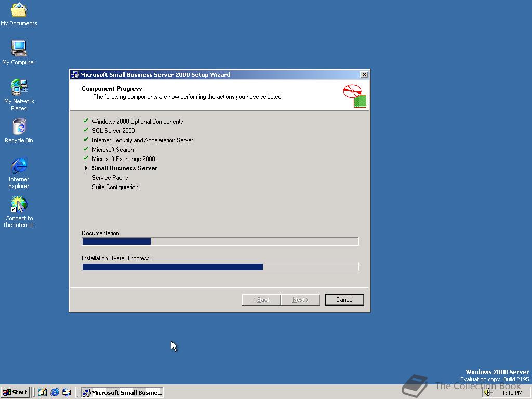Click the Microsoft Search list entry
This screenshot has width=532, height=399.
(113, 149)
